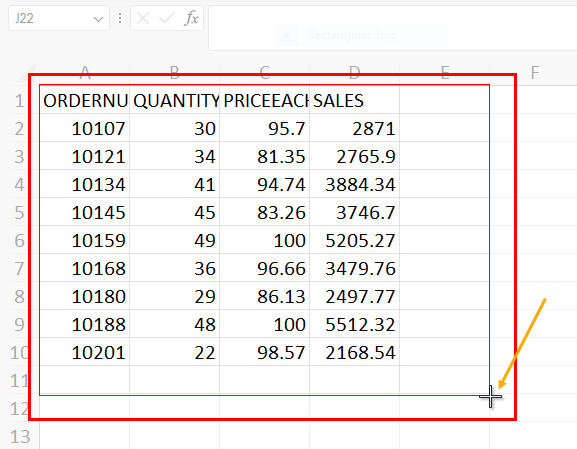
Task: Click the Select All corner triangle
Action: click(27, 73)
